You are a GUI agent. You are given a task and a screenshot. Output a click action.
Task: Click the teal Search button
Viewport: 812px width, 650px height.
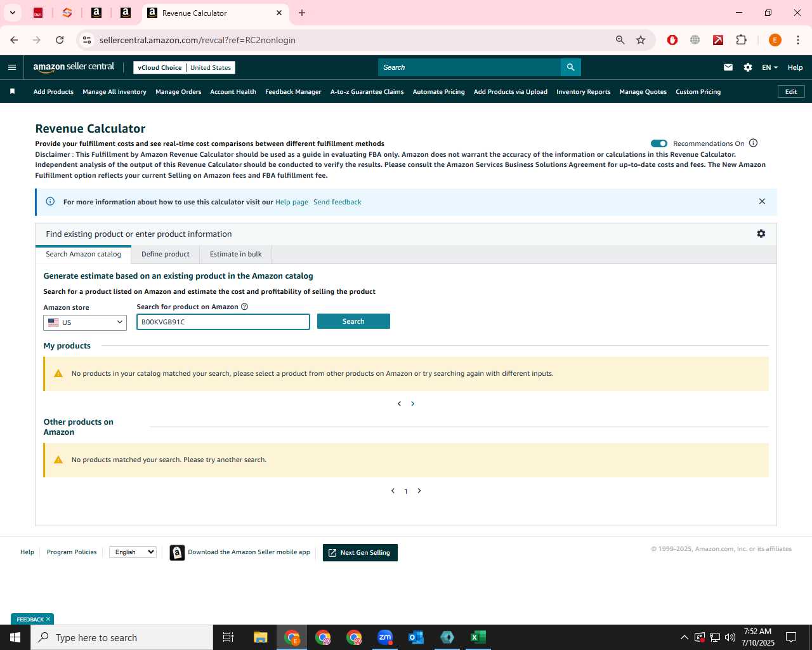coord(353,321)
